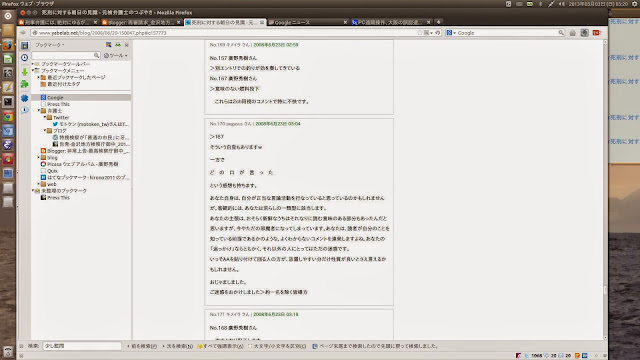Select the Google bookmark in sidebar
Viewport: 640px width, 360px height.
tap(81, 98)
